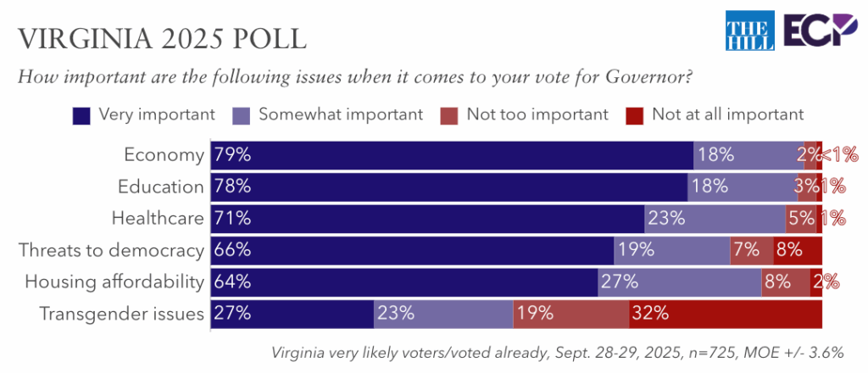Click the Somewhat important legend swatch
Image resolution: width=868 pixels, height=373 pixels.
pyautogui.click(x=242, y=114)
